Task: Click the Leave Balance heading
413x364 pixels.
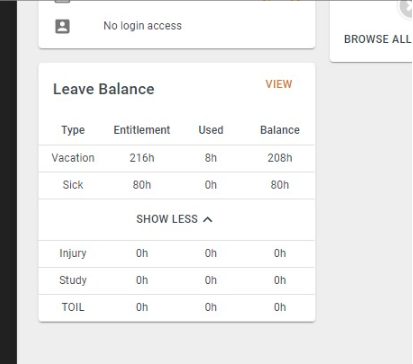Action: 104,89
